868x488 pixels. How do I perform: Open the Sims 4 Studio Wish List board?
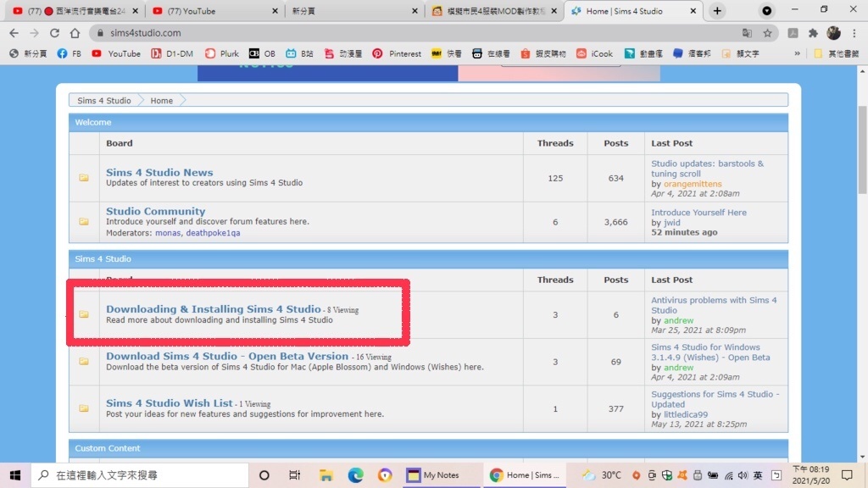[170, 403]
